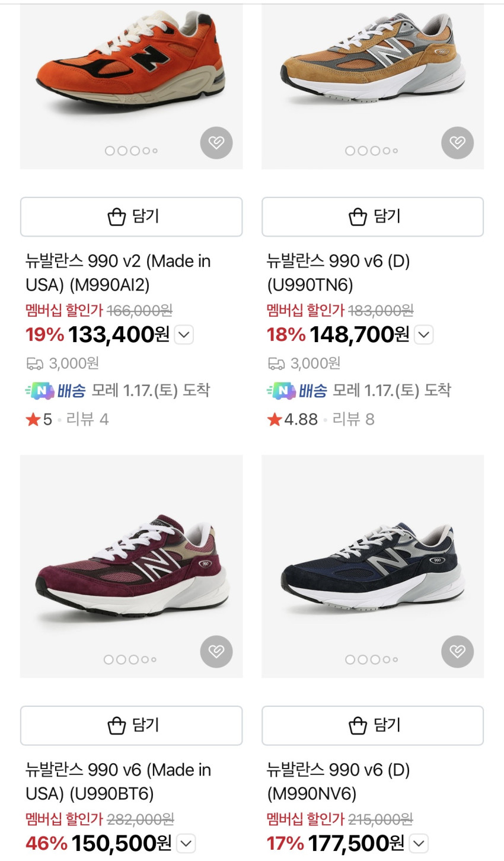Tap wishlist heart on orange 990 v2
The height and width of the screenshot is (861, 504).
coord(216,143)
